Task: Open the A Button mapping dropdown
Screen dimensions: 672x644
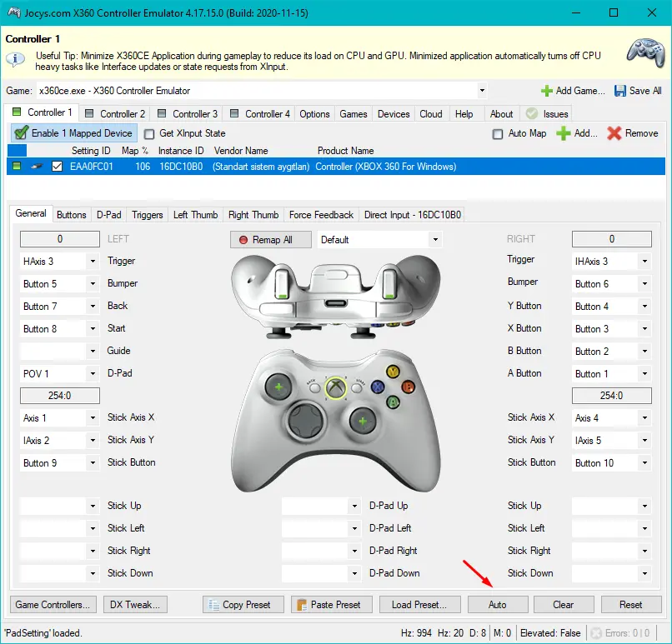Action: (644, 373)
